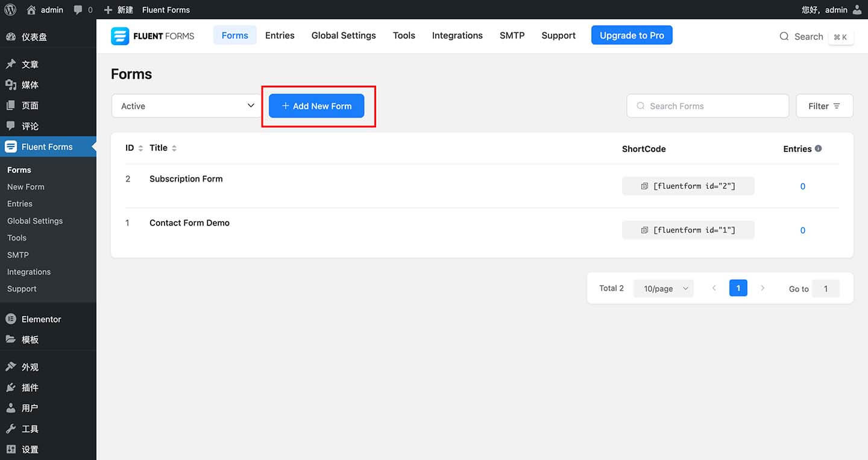Switch to the Integrations top tab
Viewport: 868px width, 460px height.
[x=458, y=36]
